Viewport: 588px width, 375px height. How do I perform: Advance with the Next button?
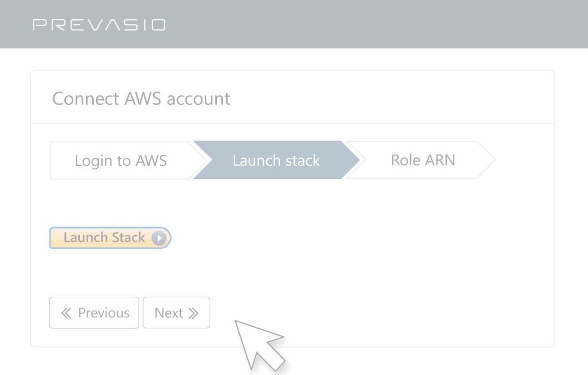coord(176,313)
